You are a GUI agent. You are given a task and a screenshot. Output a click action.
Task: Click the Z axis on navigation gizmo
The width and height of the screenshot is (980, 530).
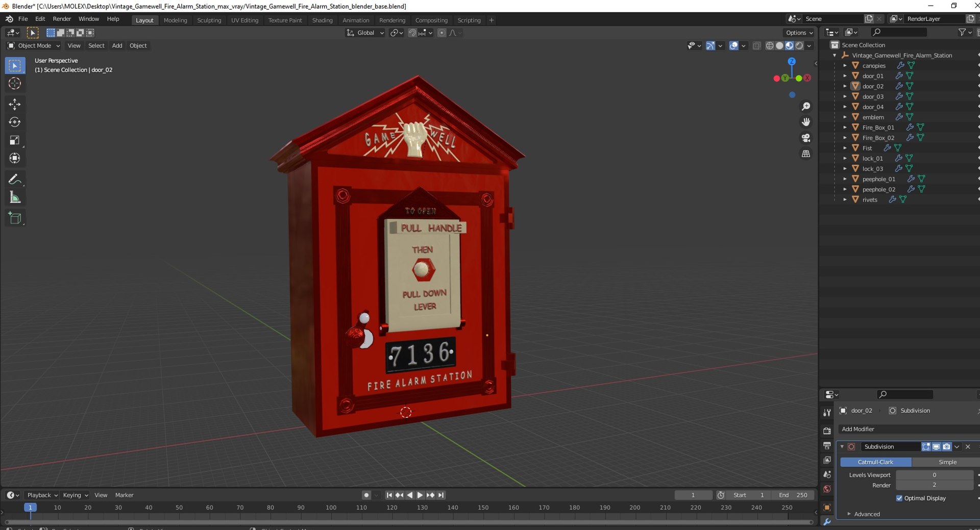point(792,61)
